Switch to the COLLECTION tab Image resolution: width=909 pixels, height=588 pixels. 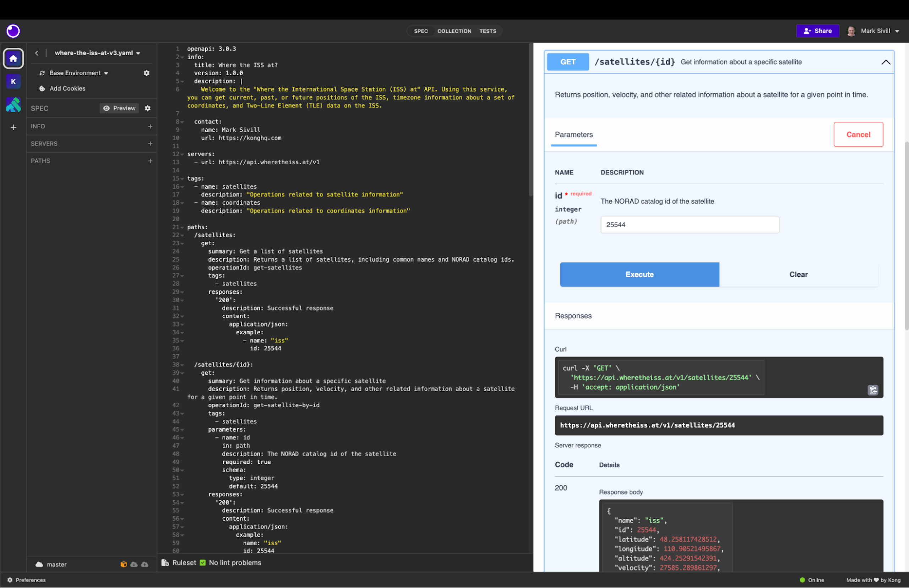point(454,31)
